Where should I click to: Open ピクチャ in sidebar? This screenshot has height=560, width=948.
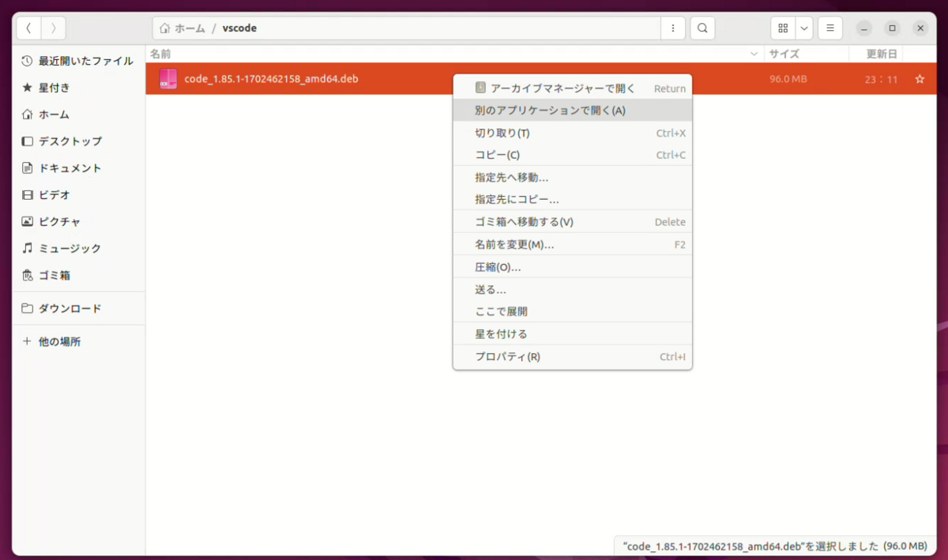(78, 222)
